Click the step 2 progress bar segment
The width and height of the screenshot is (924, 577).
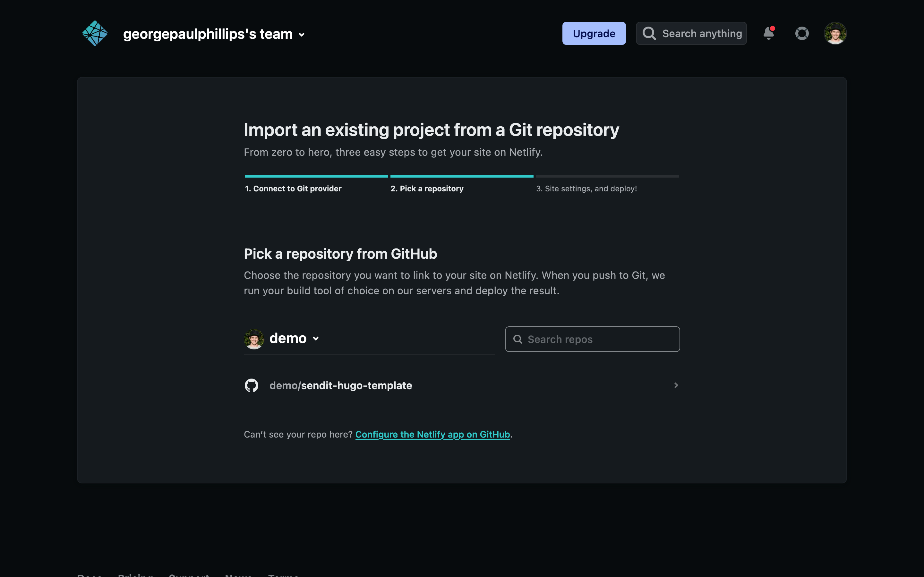(x=462, y=176)
